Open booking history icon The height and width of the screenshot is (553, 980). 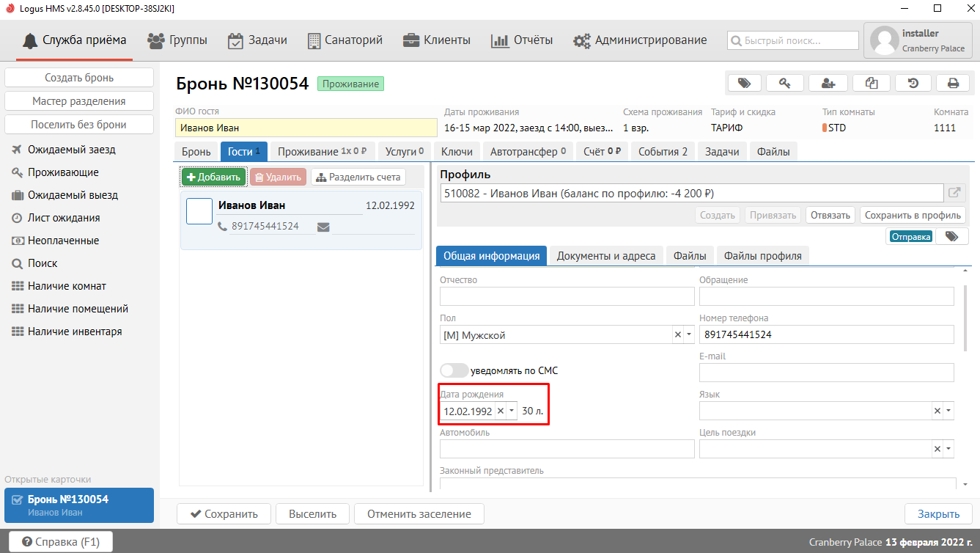click(x=913, y=83)
